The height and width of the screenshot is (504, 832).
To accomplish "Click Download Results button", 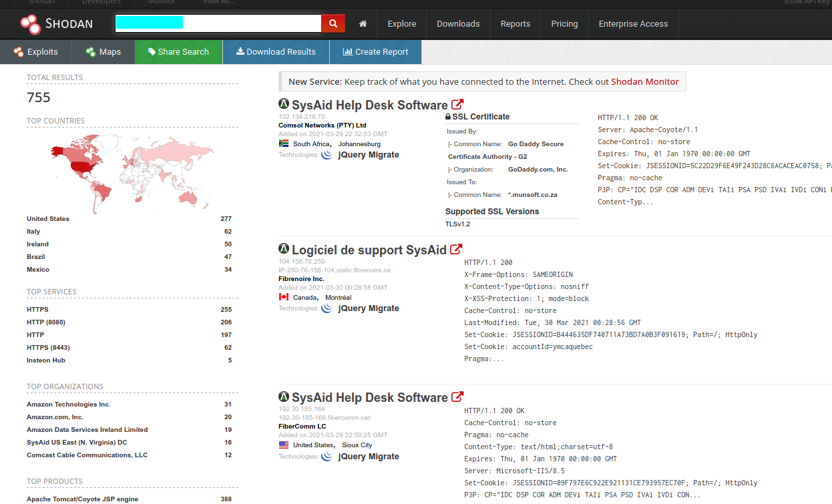I will point(276,52).
